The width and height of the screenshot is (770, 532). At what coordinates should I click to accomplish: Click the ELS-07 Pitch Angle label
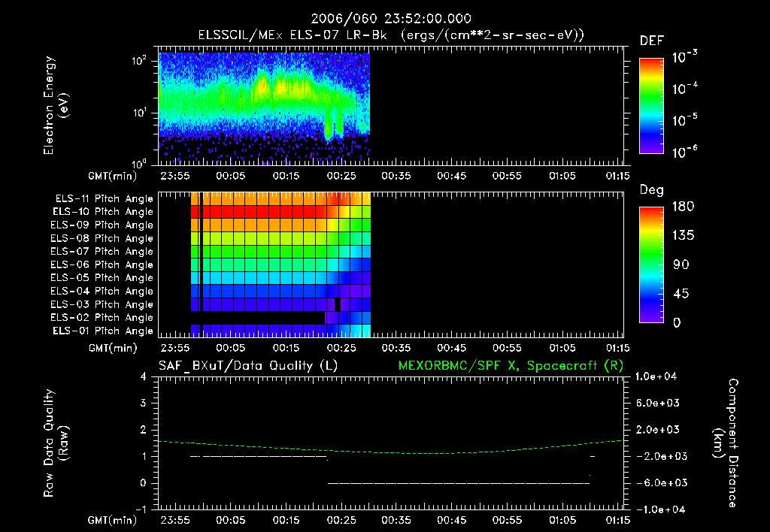pos(102,251)
